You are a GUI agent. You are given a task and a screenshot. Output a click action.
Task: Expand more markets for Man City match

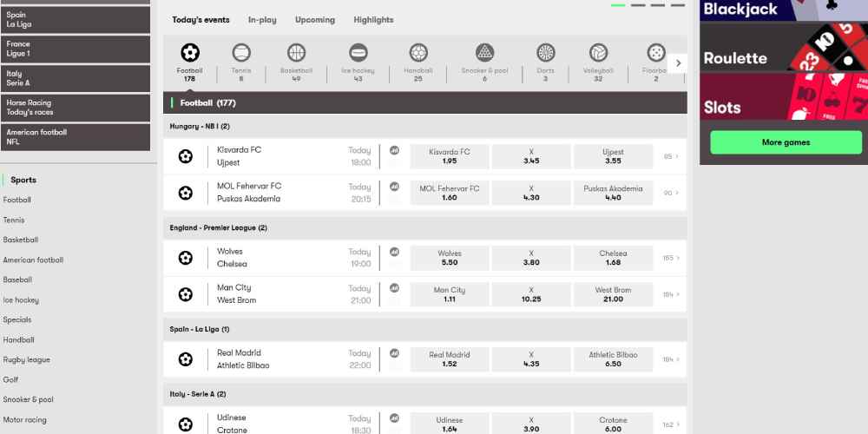click(x=671, y=295)
